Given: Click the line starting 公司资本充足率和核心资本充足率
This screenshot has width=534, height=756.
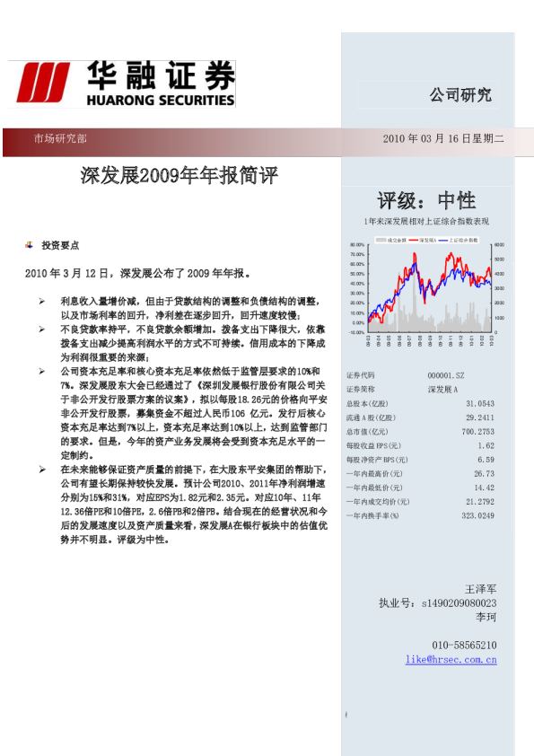Looking at the screenshot, I should point(190,371).
